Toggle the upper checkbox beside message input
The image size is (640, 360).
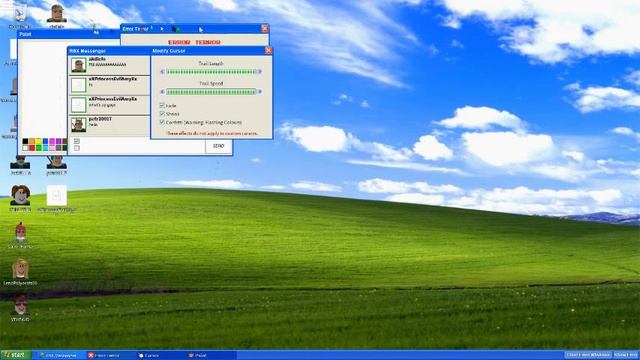(x=77, y=141)
